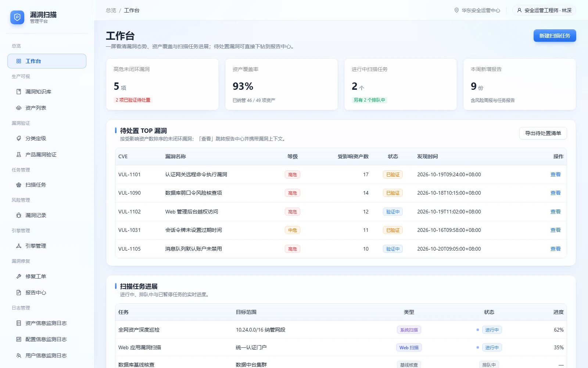Click the 高危未闭环漏洞 summary card
The image size is (588, 368).
tap(162, 84)
